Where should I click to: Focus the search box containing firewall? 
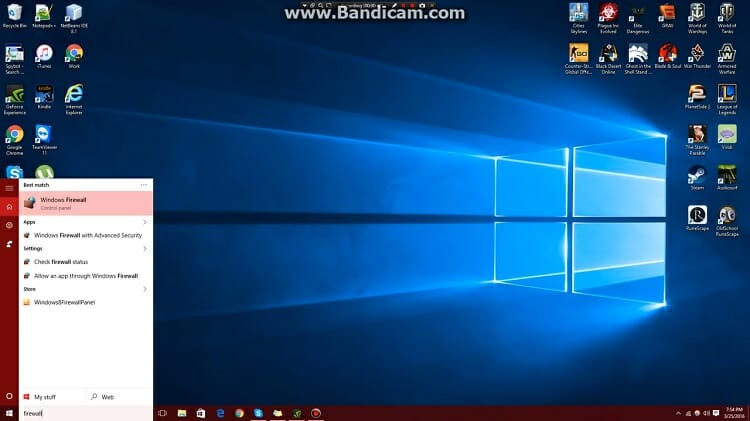tap(86, 413)
